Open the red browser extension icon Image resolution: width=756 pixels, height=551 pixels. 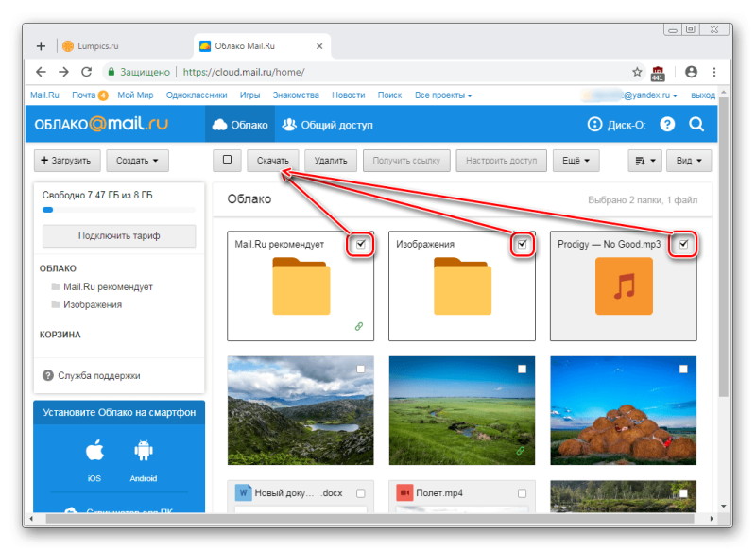(658, 73)
